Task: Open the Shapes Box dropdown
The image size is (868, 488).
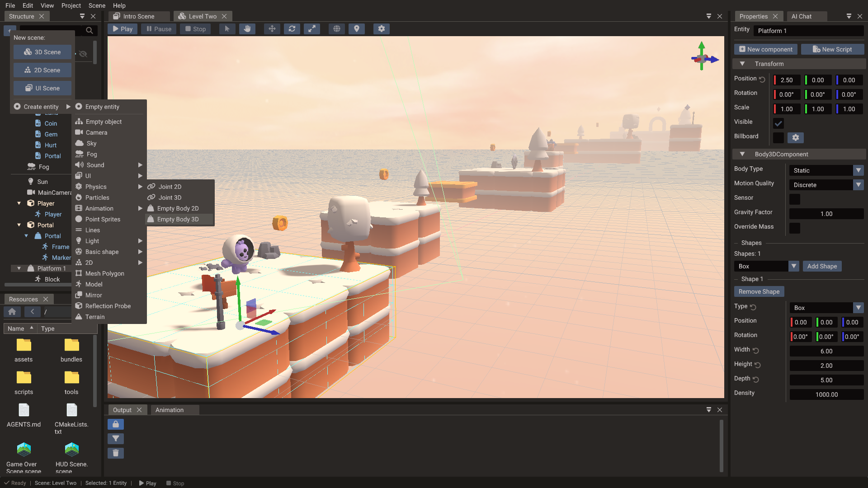Action: click(766, 266)
